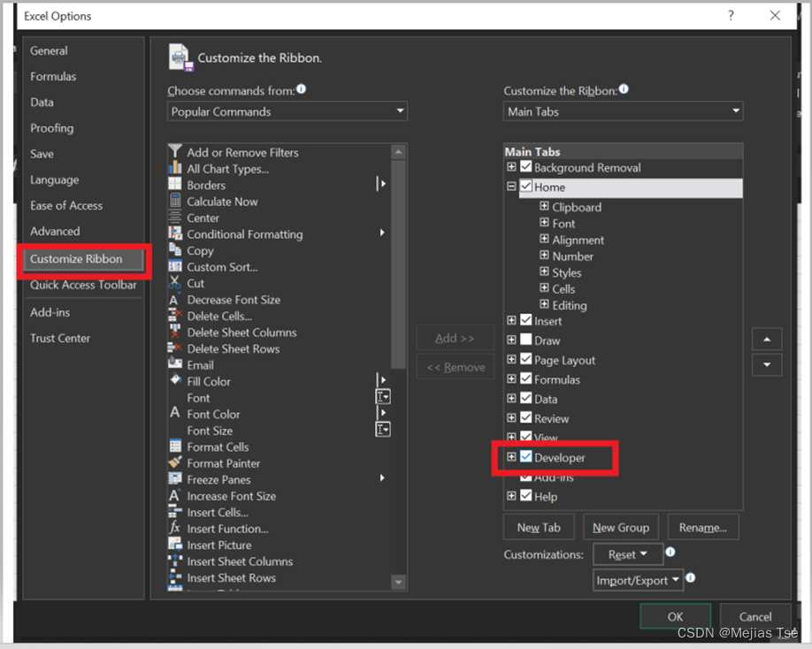The width and height of the screenshot is (812, 649).
Task: Expand the Developer tab node
Action: point(511,456)
